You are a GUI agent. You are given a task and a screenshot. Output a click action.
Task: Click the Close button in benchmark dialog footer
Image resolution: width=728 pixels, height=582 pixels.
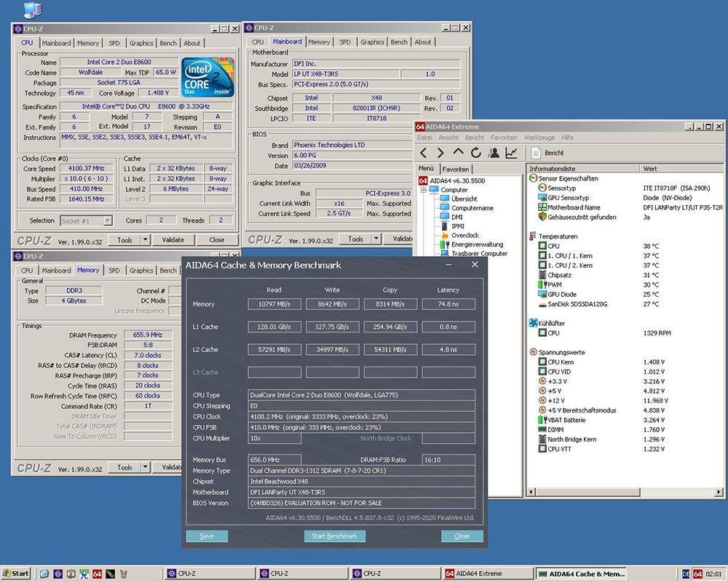(462, 536)
